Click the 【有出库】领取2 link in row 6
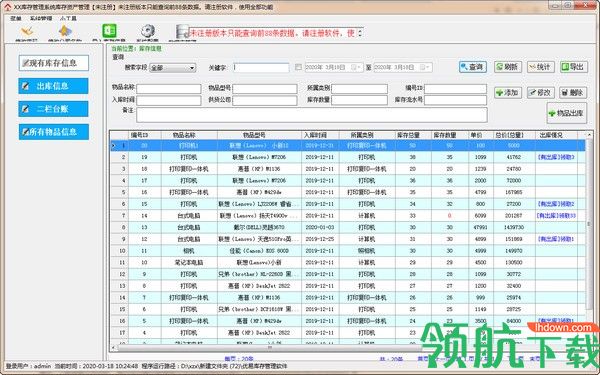600x375 pixels. click(556, 204)
